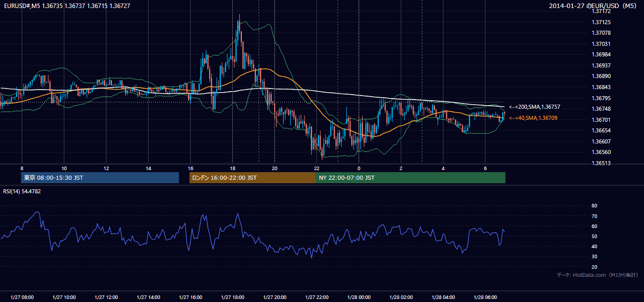Click the 1/27 22:00 date label
Viewport: 644px width, 302px height.
click(316, 297)
